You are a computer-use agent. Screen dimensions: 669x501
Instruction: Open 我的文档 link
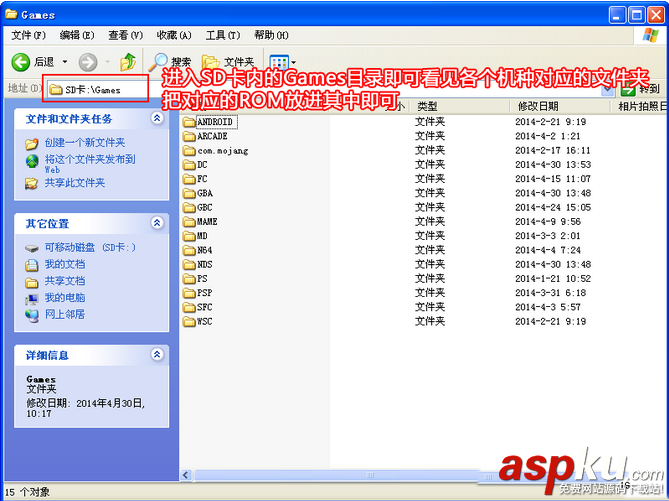65,265
